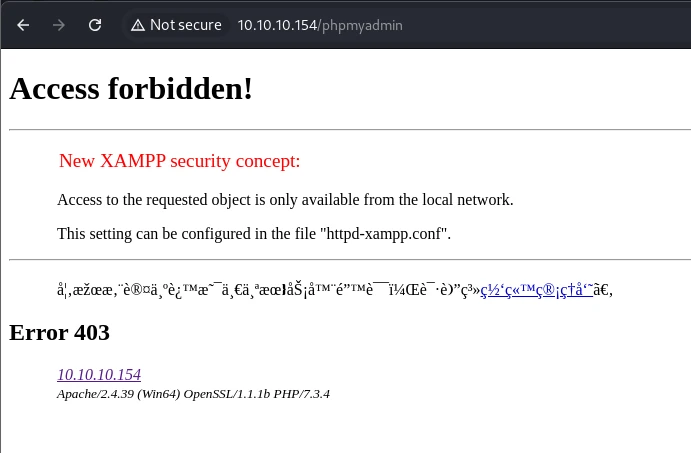
Task: Click the local network access sentence
Action: click(x=285, y=200)
